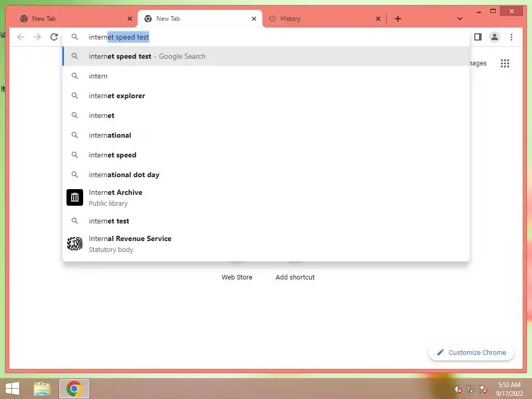Open the Google apps grid

click(x=505, y=63)
